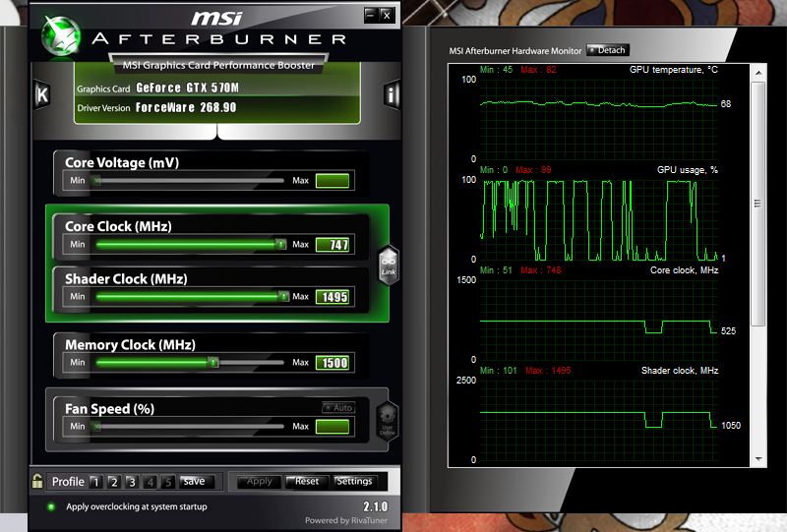The image size is (787, 532).
Task: Save the current profile
Action: [x=197, y=481]
